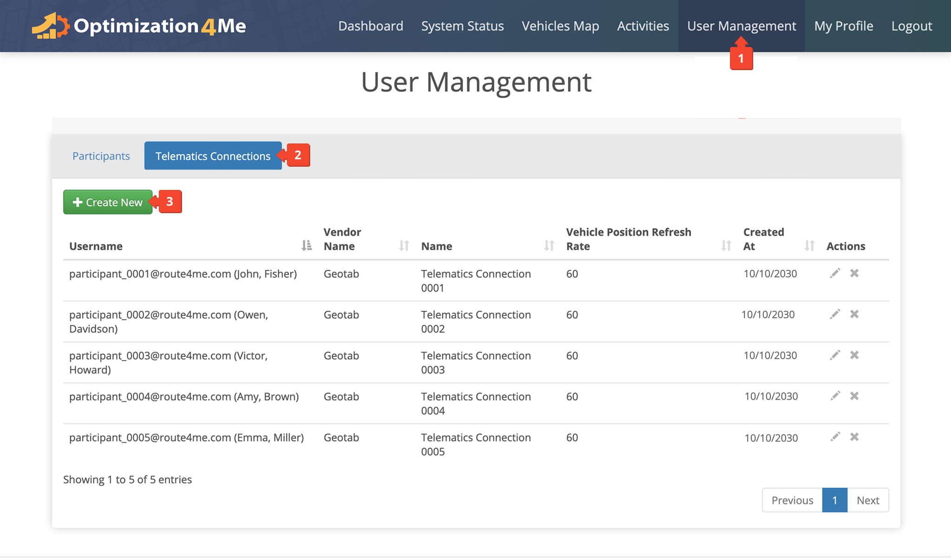The image size is (951, 560).
Task: Open Vehicles Map in navigation
Action: click(560, 26)
